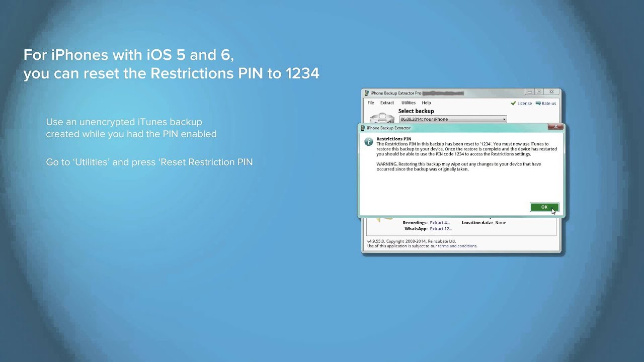
Task: Click the green License checkmark icon
Action: click(513, 104)
